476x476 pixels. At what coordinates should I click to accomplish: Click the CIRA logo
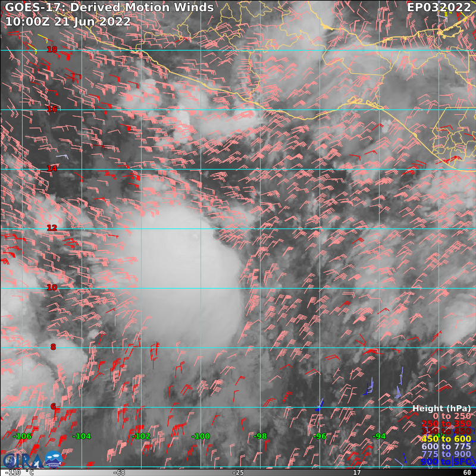pos(22,461)
